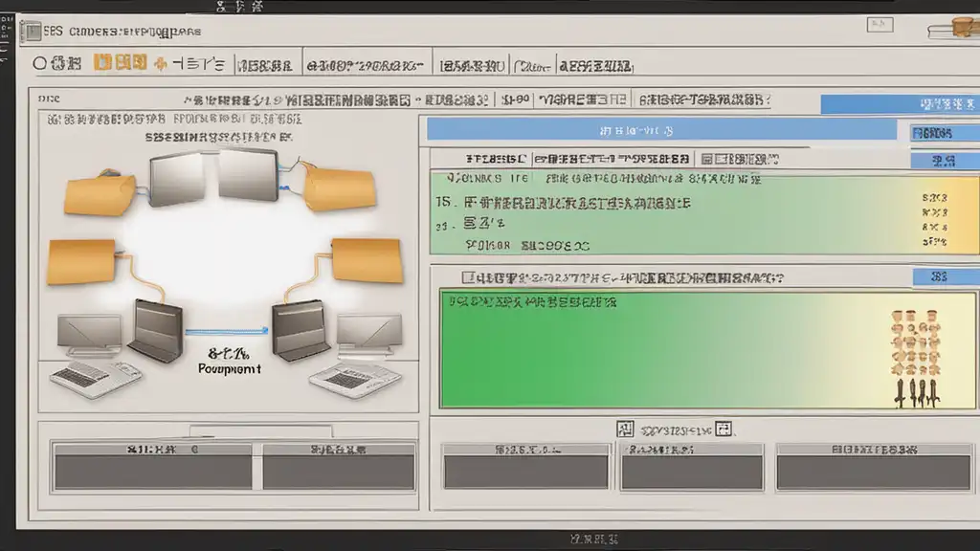Select the second-row tab right of '$1-90'
The width and height of the screenshot is (980, 551).
pyautogui.click(x=583, y=99)
